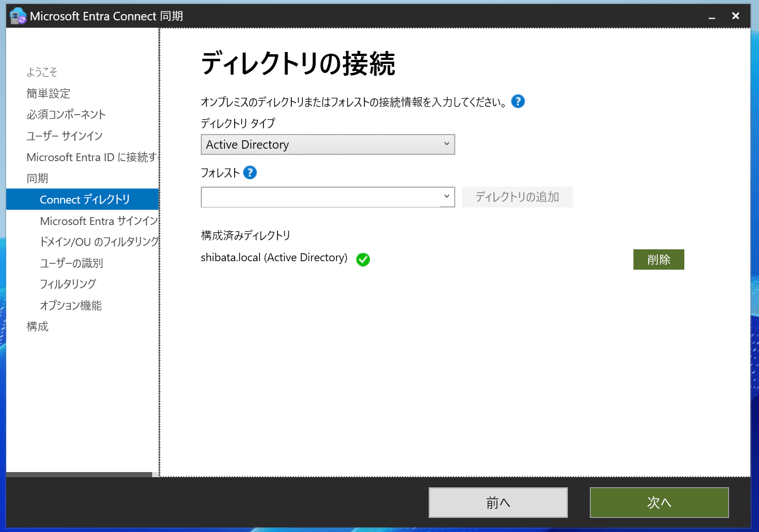Viewport: 759px width, 532px height.
Task: Click the sidebar horizontal scrollbar
Action: tap(79, 474)
